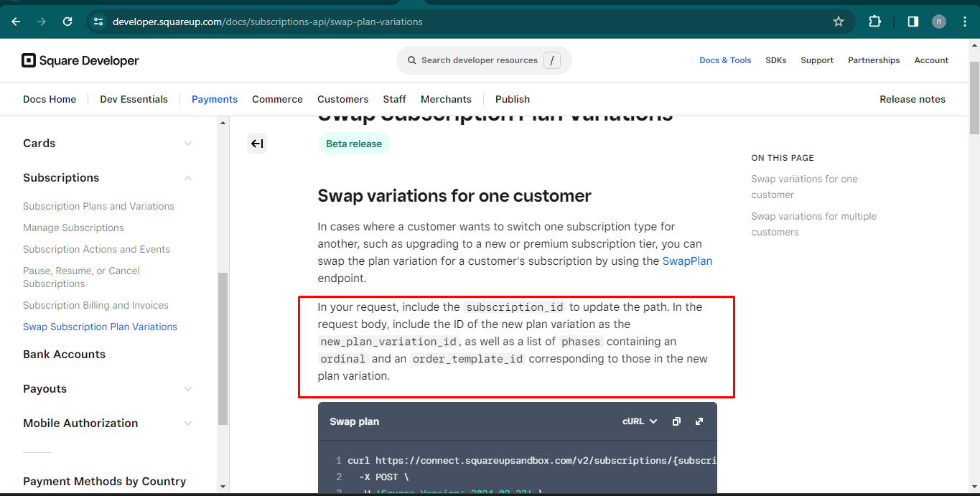The height and width of the screenshot is (496, 980).
Task: Switch to the Commerce tab
Action: tap(277, 99)
